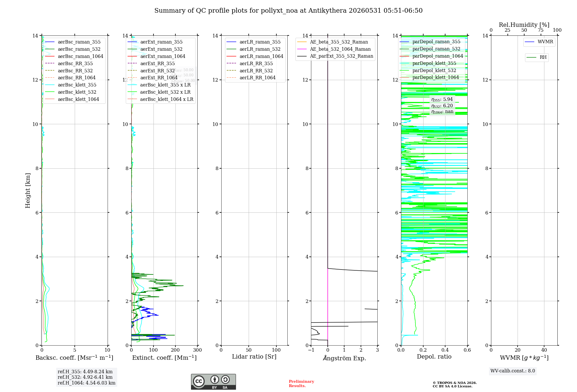Click the CC BY SA 4.0 License text
Screen dimensions: 577x392
tap(453, 386)
